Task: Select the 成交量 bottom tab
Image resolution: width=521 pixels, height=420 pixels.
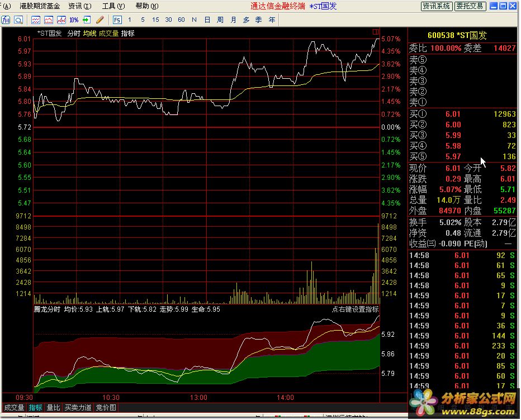Action: [14, 408]
